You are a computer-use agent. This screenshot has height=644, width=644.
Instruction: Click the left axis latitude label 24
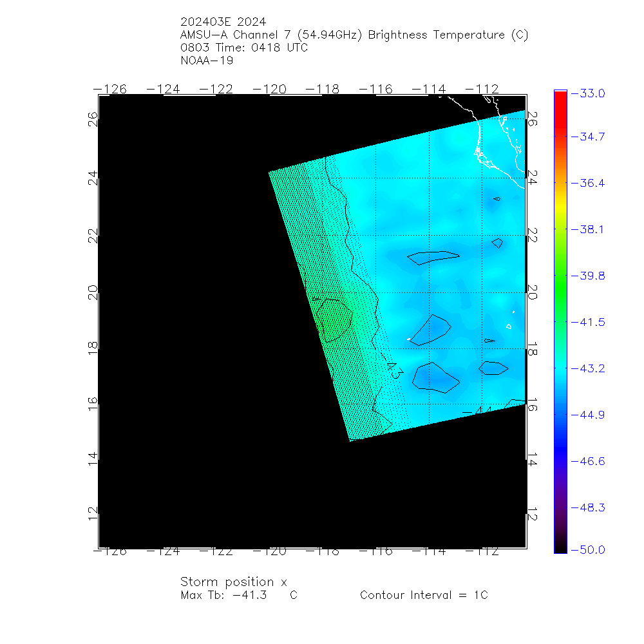tap(93, 178)
